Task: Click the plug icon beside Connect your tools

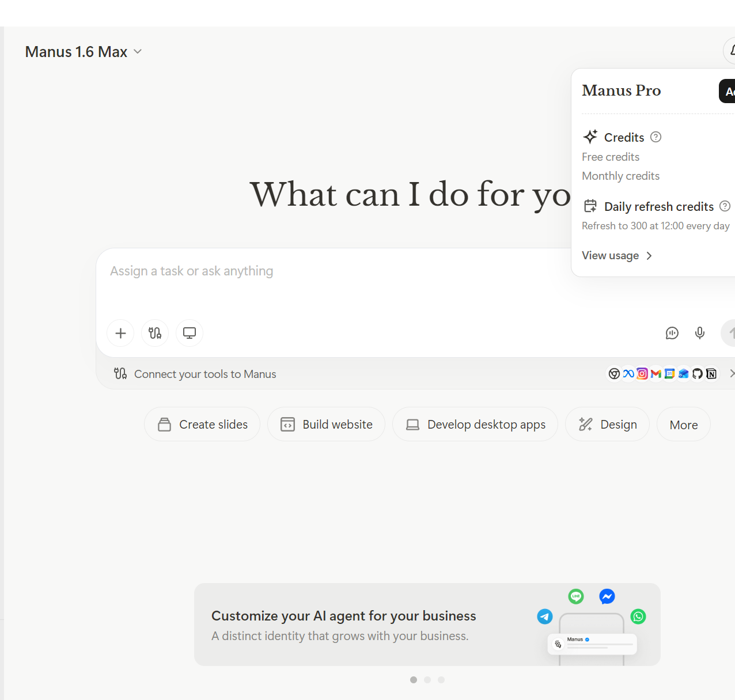Action: pos(120,373)
